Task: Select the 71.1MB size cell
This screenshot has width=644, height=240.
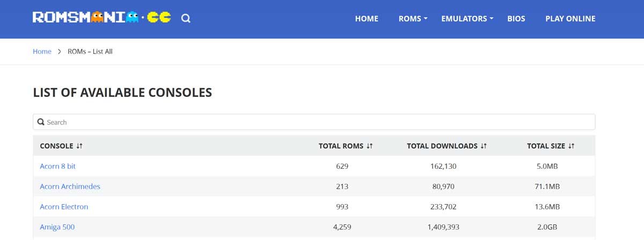Action: click(x=547, y=186)
